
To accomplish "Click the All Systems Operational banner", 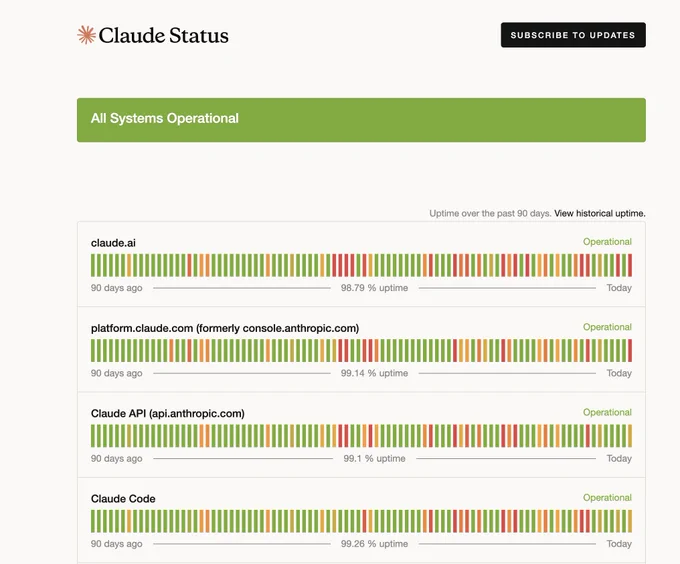I will click(361, 120).
